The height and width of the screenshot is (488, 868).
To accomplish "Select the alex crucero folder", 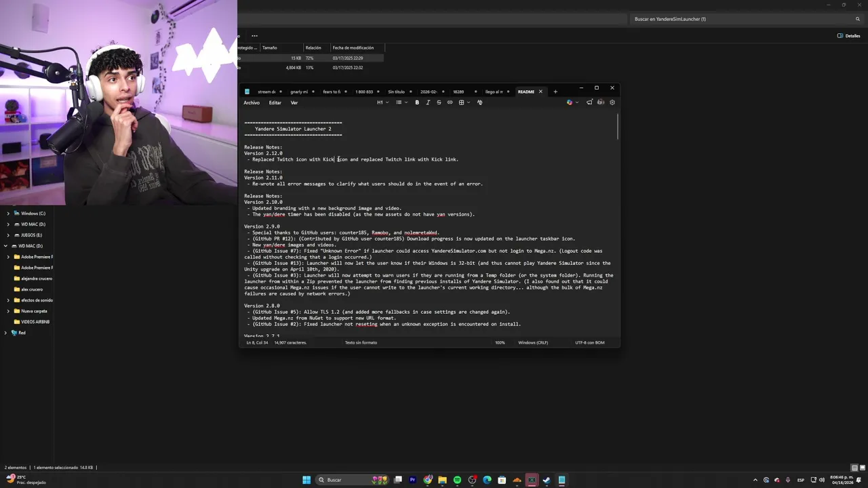I will 32,289.
